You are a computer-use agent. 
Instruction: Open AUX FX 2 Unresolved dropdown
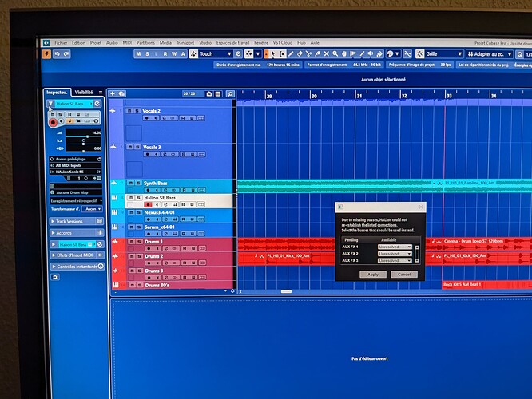tap(395, 254)
